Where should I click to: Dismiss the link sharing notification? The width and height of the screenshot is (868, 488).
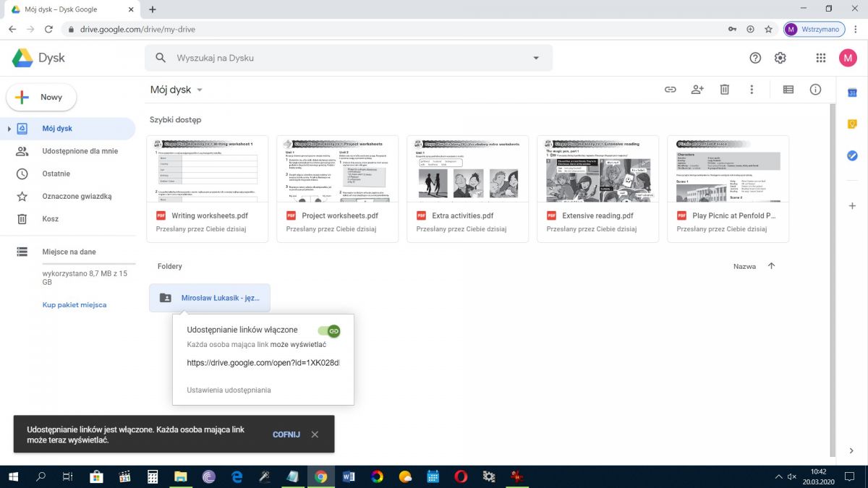tap(315, 435)
